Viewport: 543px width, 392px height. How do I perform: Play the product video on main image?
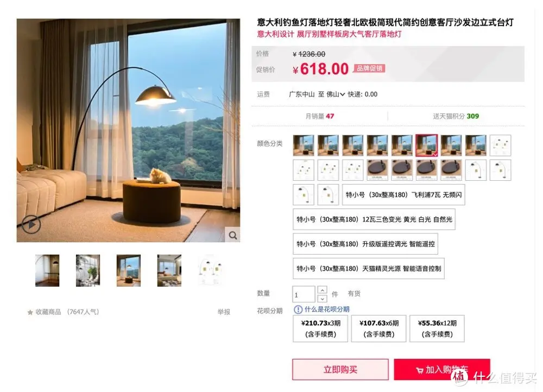(31, 224)
